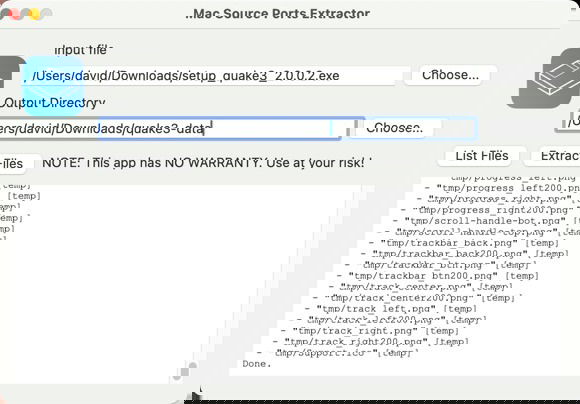Click the "Done." line in the log
Viewport: 580px width, 404px height.
click(x=257, y=364)
